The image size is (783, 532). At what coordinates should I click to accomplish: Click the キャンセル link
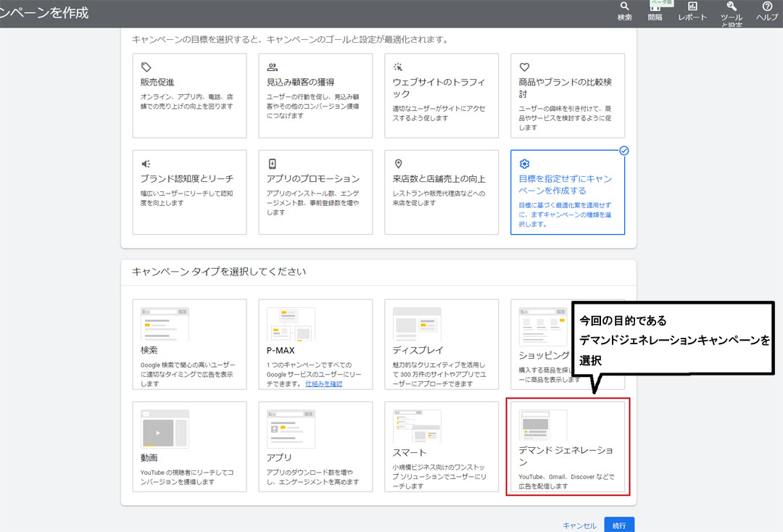point(579,525)
